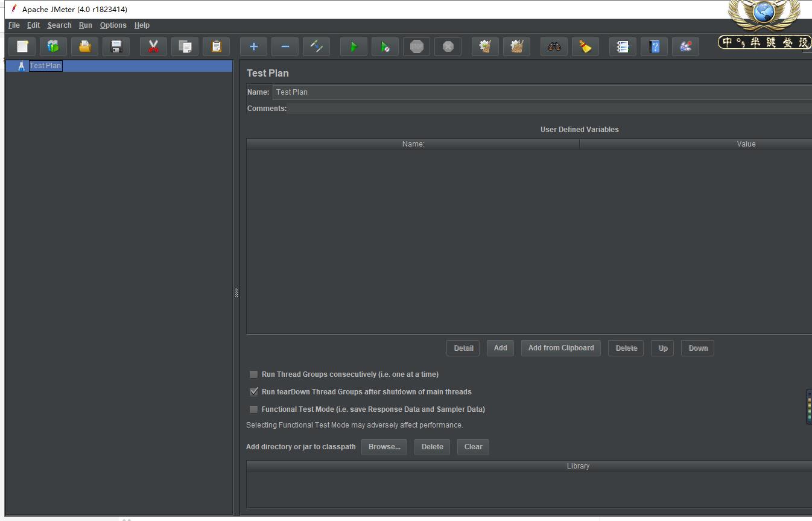Save the test plan with floppy icon
Screen dimensions: 812x521
[x=116, y=46]
